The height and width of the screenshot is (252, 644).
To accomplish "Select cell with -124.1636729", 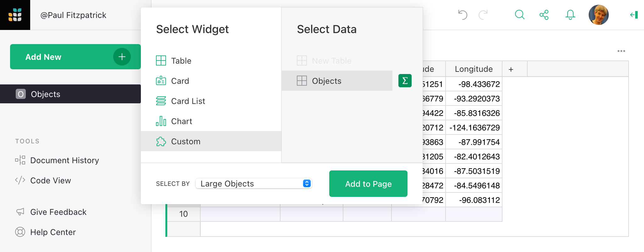I will click(474, 128).
